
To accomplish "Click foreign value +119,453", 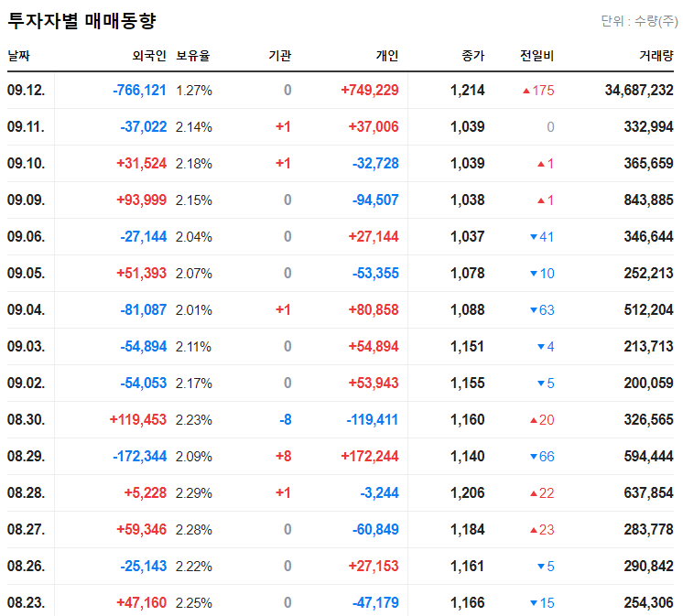I will pyautogui.click(x=137, y=419).
